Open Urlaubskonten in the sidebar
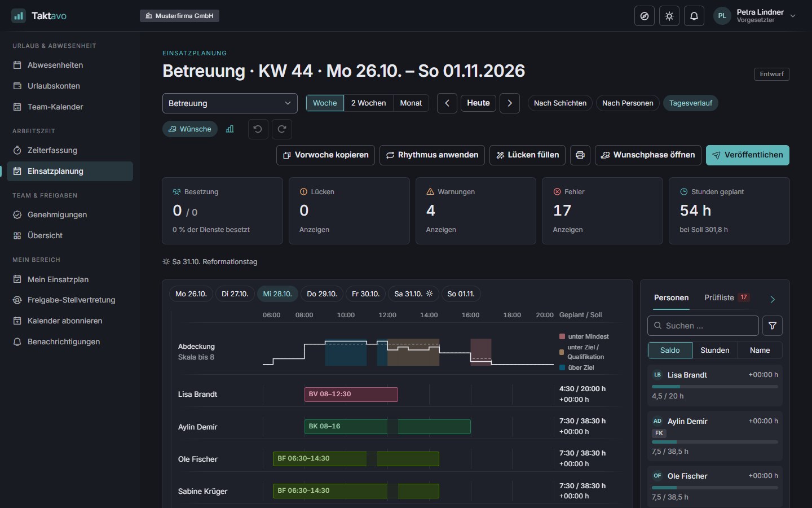812x508 pixels. (x=70, y=86)
